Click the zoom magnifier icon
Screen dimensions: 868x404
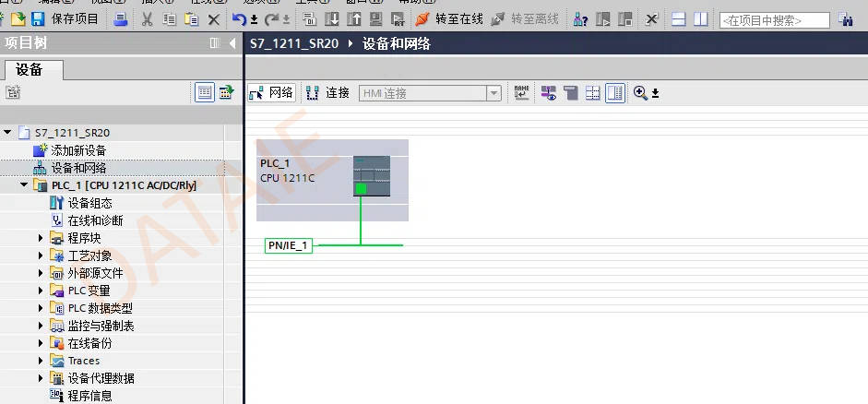pyautogui.click(x=640, y=93)
